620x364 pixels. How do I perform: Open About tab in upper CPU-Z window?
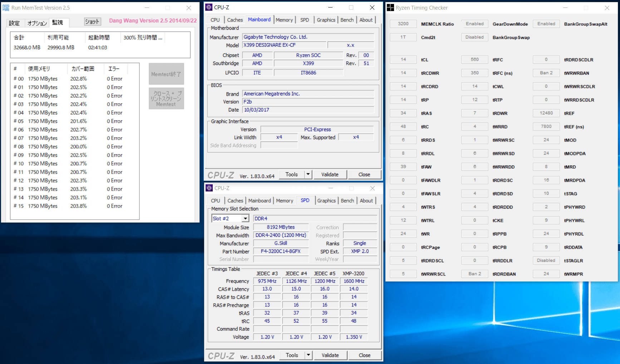(366, 20)
